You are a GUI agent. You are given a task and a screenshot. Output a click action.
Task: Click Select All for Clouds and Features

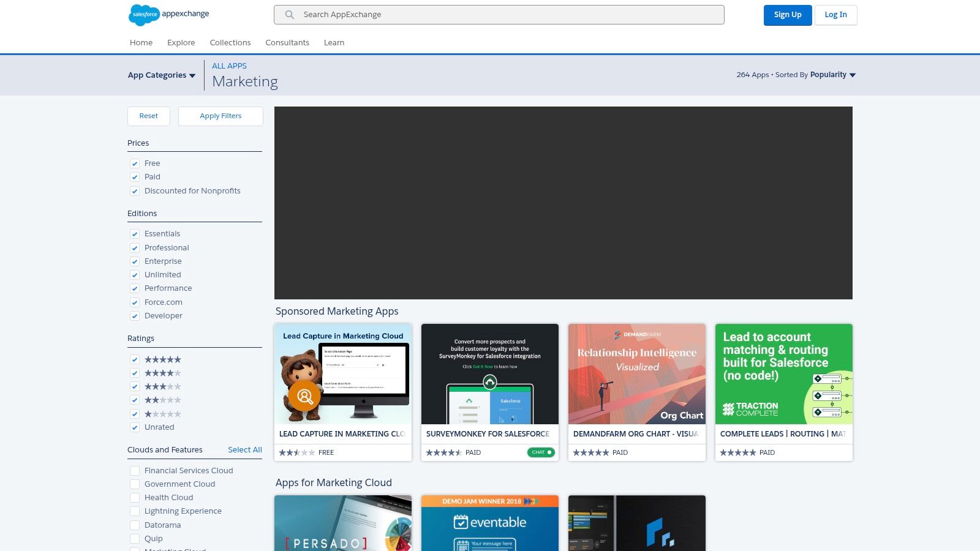245,450
